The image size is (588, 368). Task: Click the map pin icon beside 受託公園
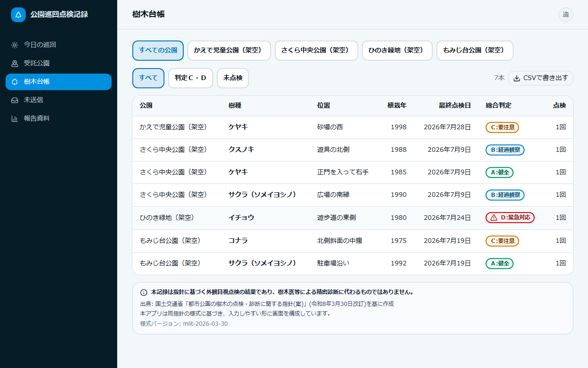pos(15,63)
